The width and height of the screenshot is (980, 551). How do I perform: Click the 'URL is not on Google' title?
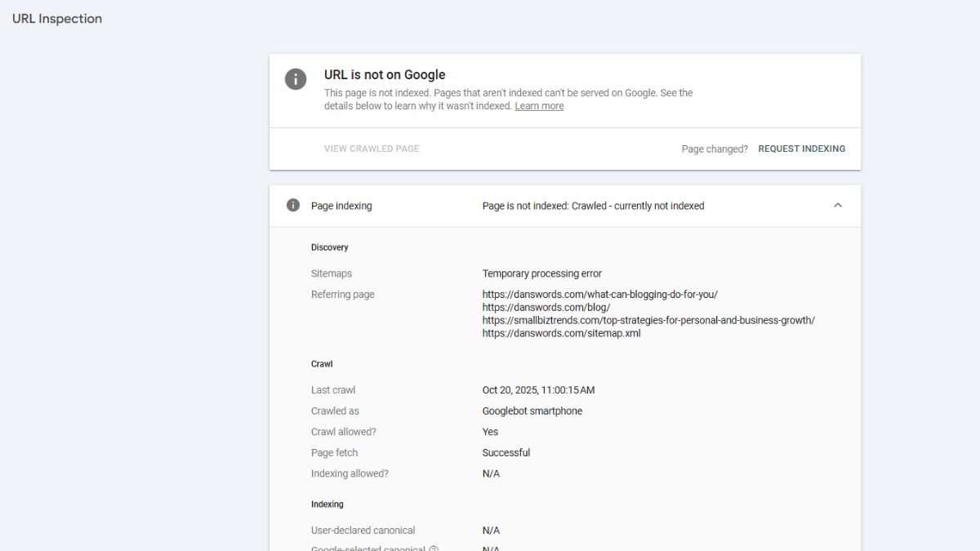pyautogui.click(x=385, y=74)
